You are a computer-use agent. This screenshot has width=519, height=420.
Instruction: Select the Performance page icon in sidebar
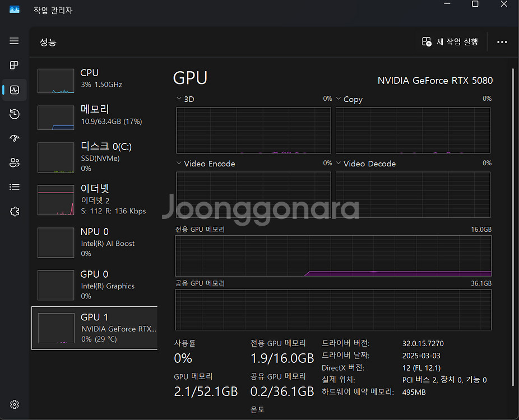14,90
